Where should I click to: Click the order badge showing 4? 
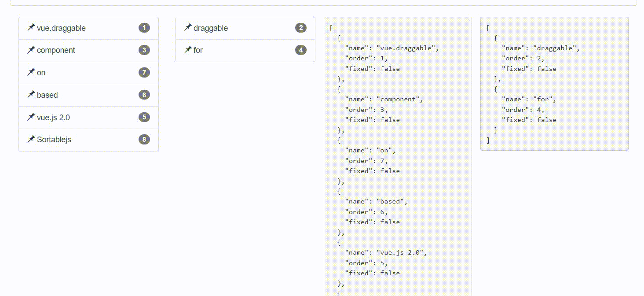point(300,50)
